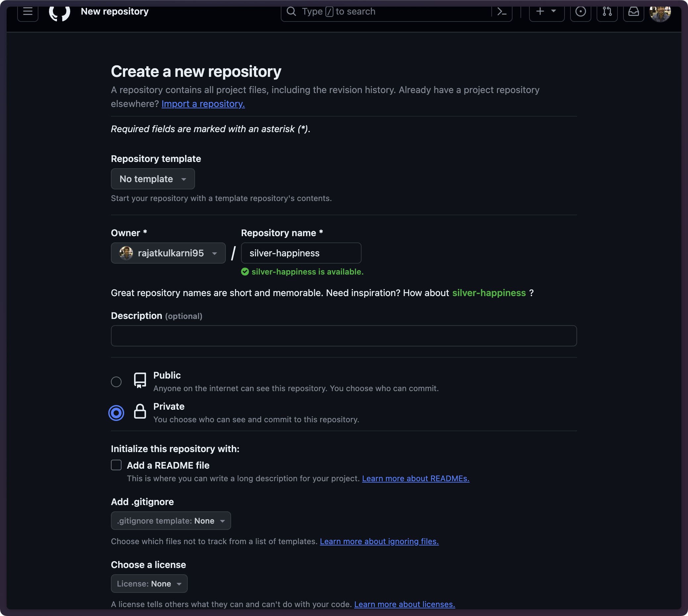Open the Issues icon in header
Image resolution: width=688 pixels, height=616 pixels.
[580, 12]
